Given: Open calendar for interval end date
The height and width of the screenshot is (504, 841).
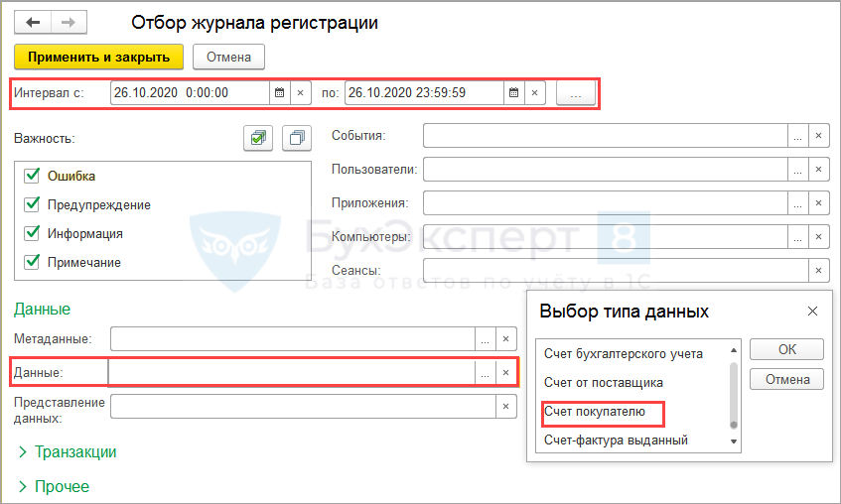Looking at the screenshot, I should 513,92.
